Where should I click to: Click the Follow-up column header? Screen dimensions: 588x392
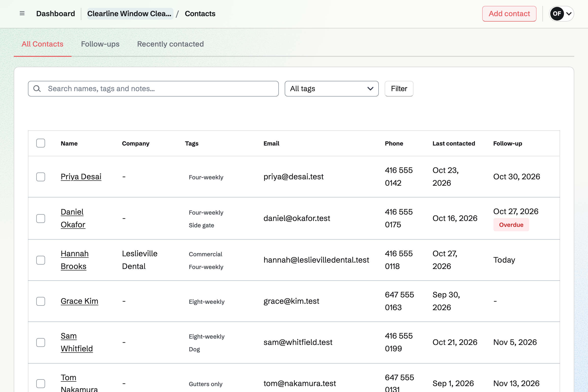pos(507,143)
